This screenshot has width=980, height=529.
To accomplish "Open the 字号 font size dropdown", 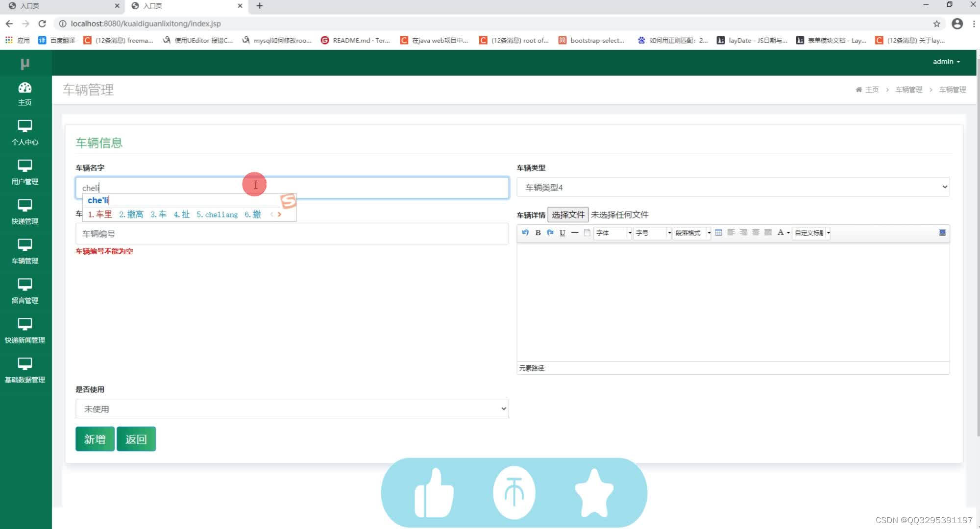I will (x=652, y=233).
